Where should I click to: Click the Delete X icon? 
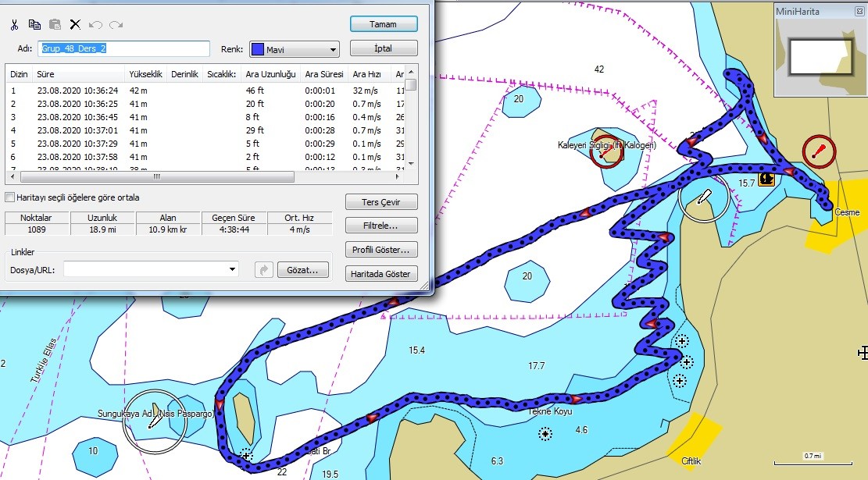[x=75, y=24]
